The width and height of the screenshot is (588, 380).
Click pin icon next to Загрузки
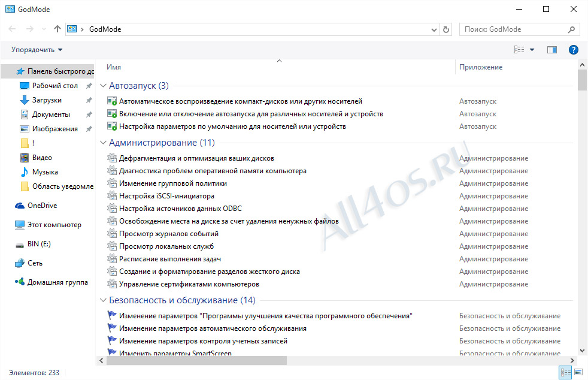pyautogui.click(x=89, y=100)
